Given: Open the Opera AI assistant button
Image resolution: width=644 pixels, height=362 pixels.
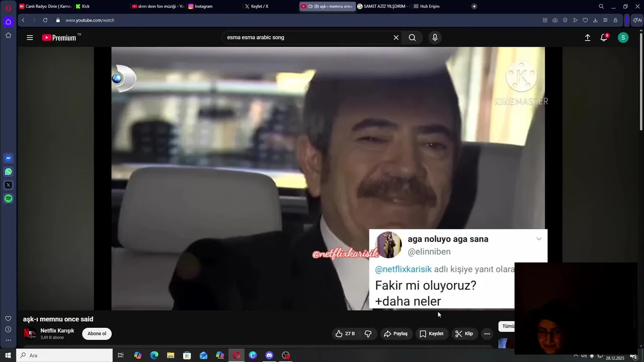Looking at the screenshot, I should pyautogui.click(x=637, y=20).
